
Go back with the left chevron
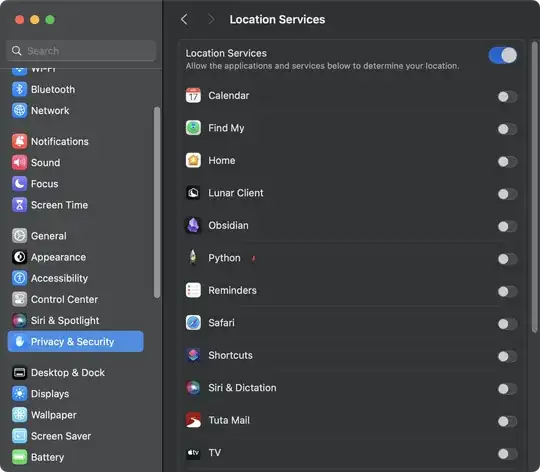pyautogui.click(x=184, y=20)
